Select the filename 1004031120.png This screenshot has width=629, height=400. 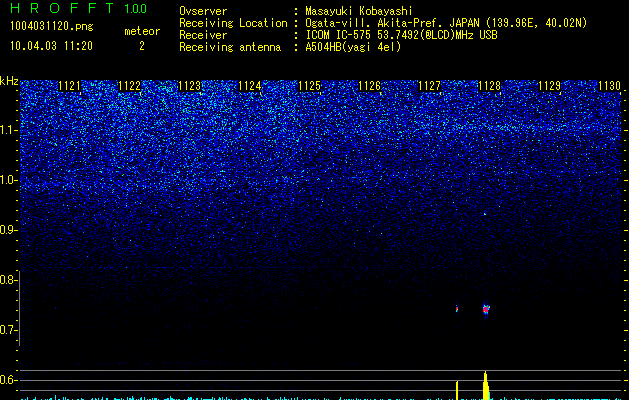coord(52,27)
